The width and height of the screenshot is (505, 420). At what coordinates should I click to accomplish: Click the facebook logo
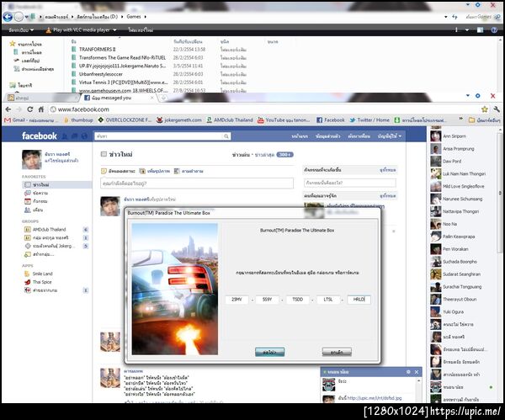pyautogui.click(x=39, y=136)
